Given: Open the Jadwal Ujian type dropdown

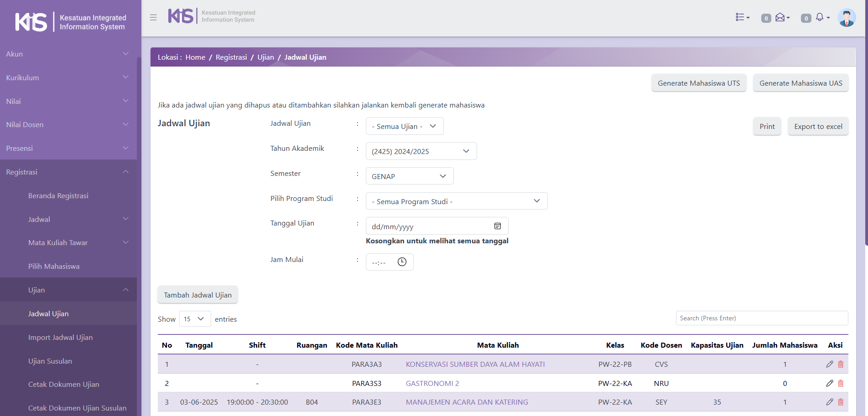Looking at the screenshot, I should click(404, 126).
